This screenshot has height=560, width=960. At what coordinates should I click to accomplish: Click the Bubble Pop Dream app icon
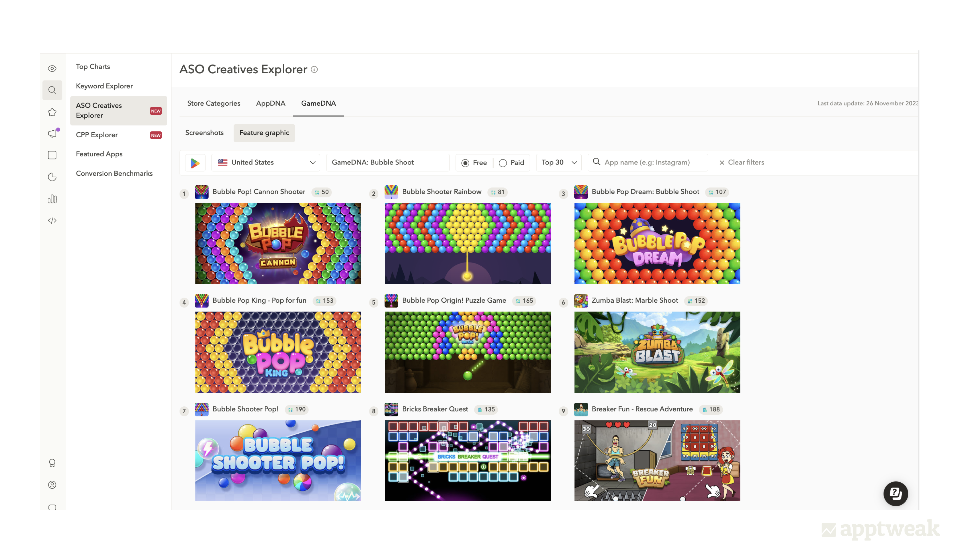[581, 192]
